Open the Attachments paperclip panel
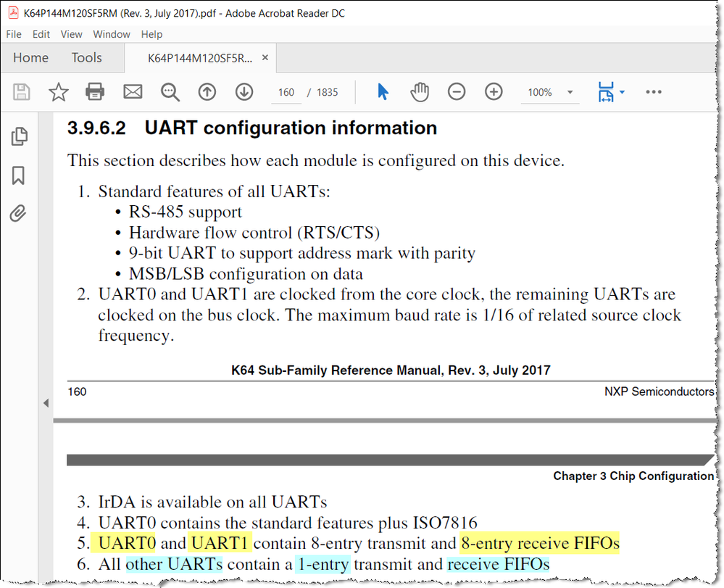The width and height of the screenshot is (724, 588). pyautogui.click(x=18, y=213)
